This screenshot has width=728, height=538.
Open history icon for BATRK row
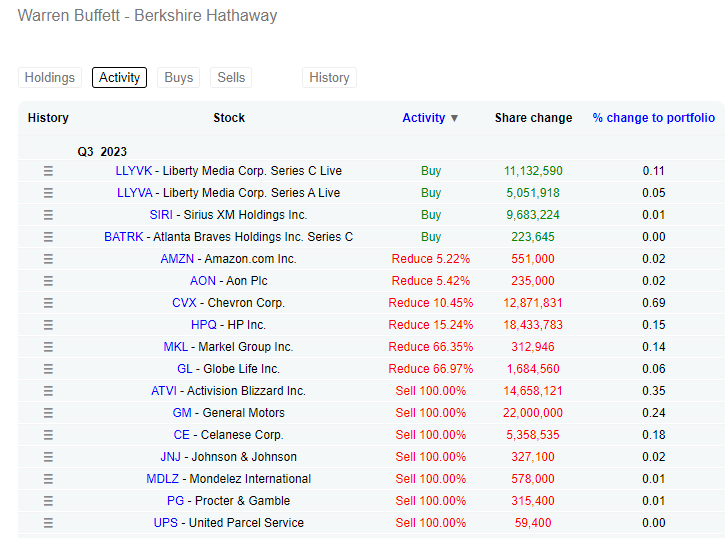click(x=48, y=237)
